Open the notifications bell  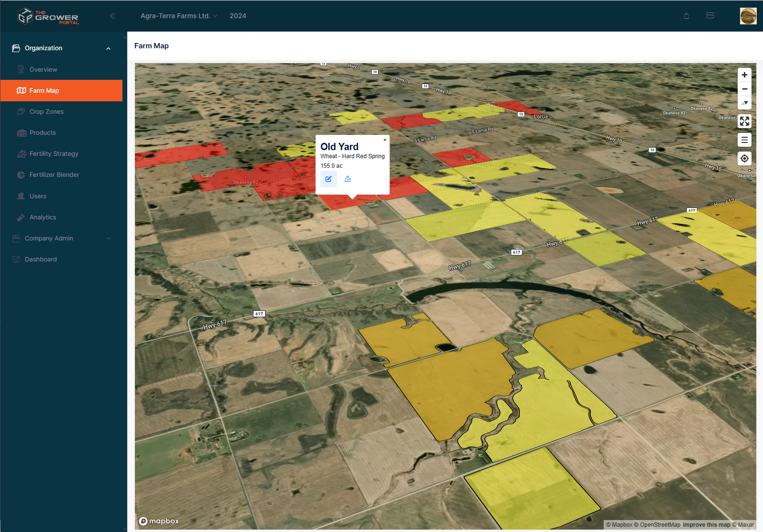coord(686,16)
